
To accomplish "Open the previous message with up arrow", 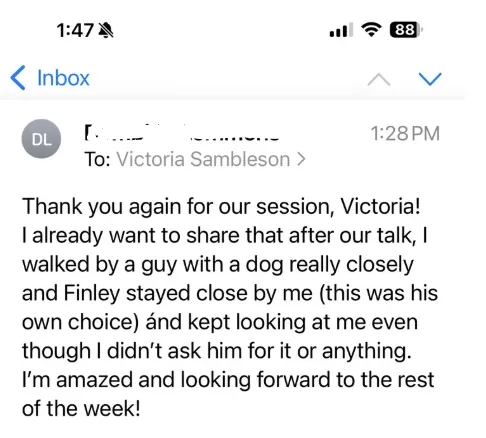I will 379,80.
